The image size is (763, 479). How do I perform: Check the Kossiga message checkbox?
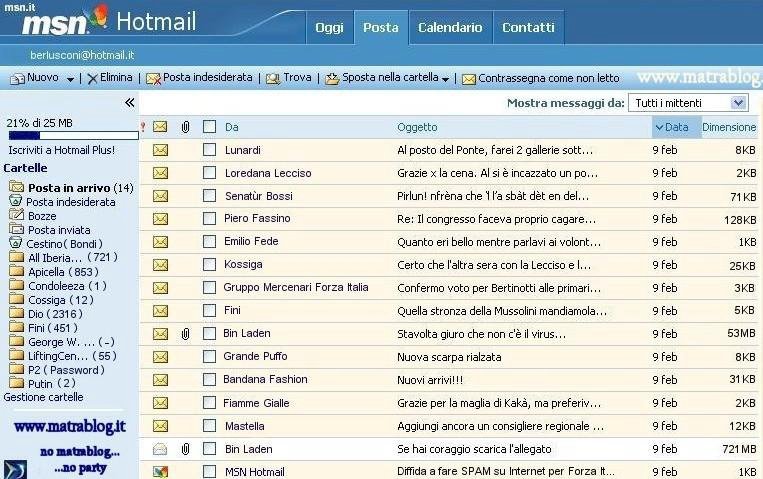tap(209, 265)
